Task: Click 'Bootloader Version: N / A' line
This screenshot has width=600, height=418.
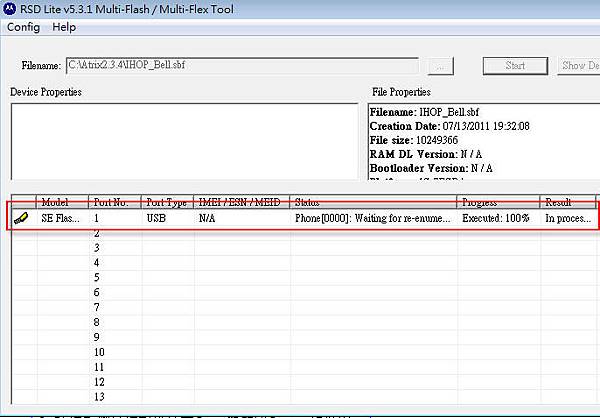Action: pos(431,168)
